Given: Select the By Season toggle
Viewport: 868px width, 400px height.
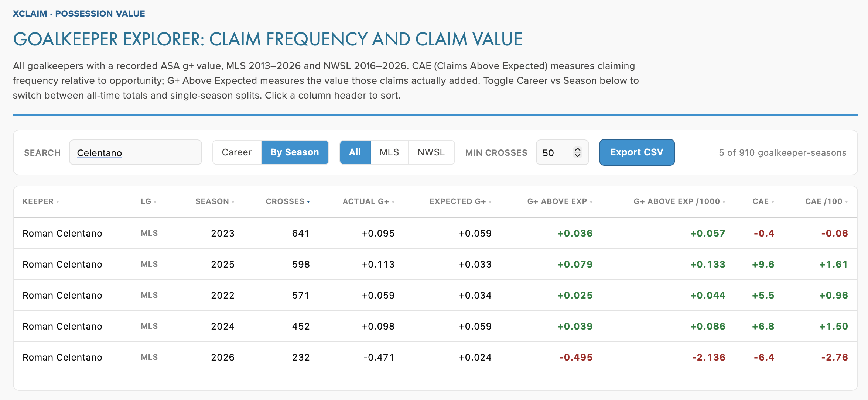Looking at the screenshot, I should click(x=295, y=152).
